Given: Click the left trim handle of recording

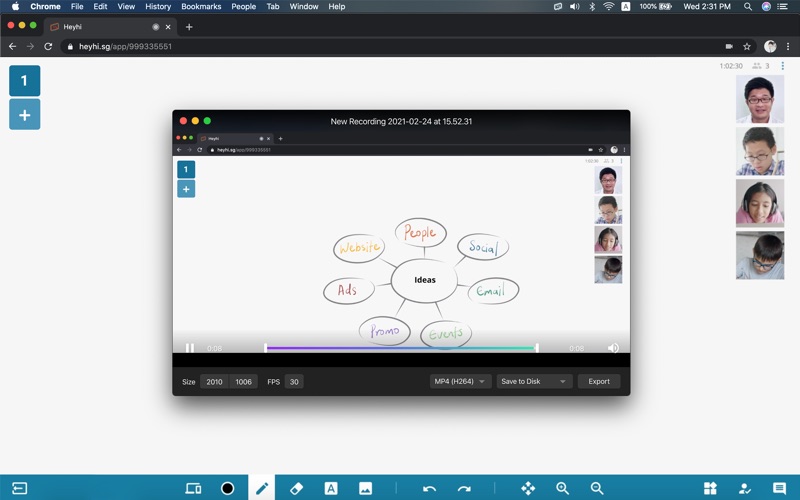Looking at the screenshot, I should (x=265, y=348).
